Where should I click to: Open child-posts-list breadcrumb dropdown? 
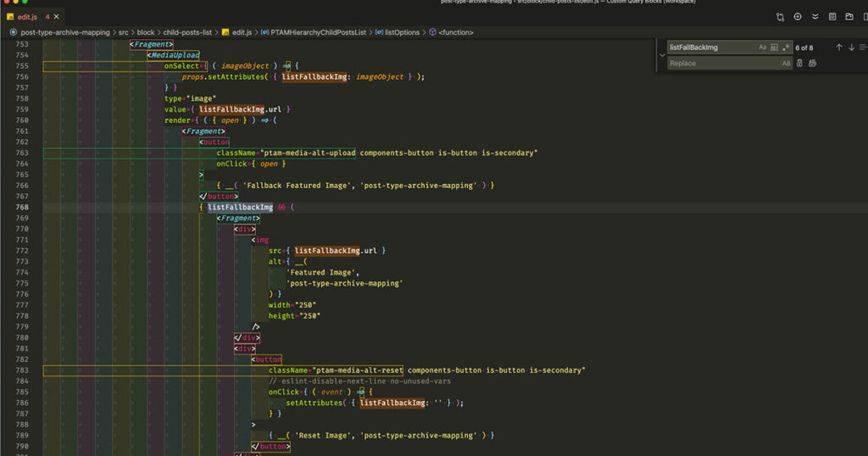point(187,33)
